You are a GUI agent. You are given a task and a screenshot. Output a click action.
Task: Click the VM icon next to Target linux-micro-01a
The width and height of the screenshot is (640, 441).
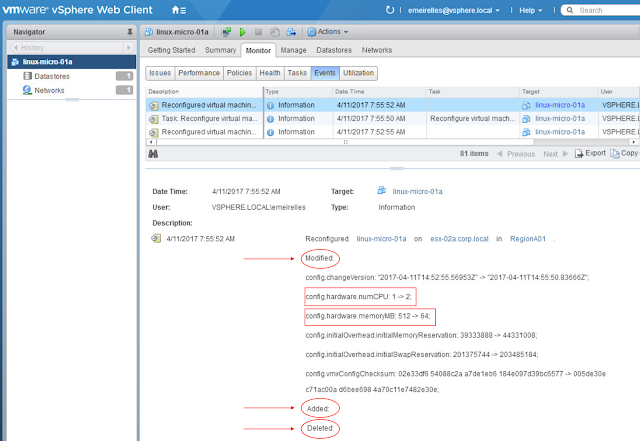tap(382, 191)
